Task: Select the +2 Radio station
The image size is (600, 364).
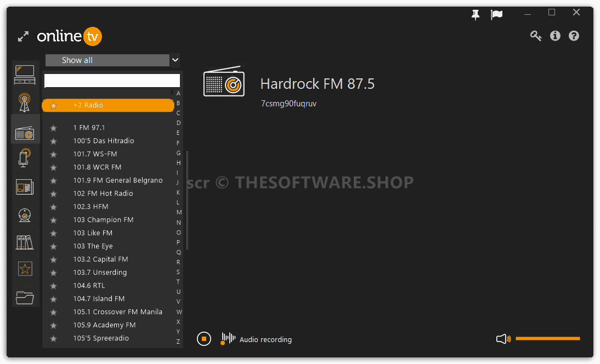Action: [x=108, y=105]
